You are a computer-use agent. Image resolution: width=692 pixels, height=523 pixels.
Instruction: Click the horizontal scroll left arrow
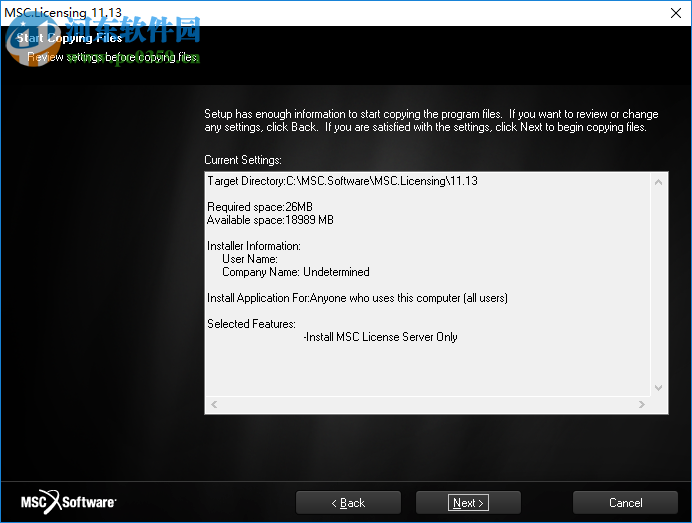214,404
